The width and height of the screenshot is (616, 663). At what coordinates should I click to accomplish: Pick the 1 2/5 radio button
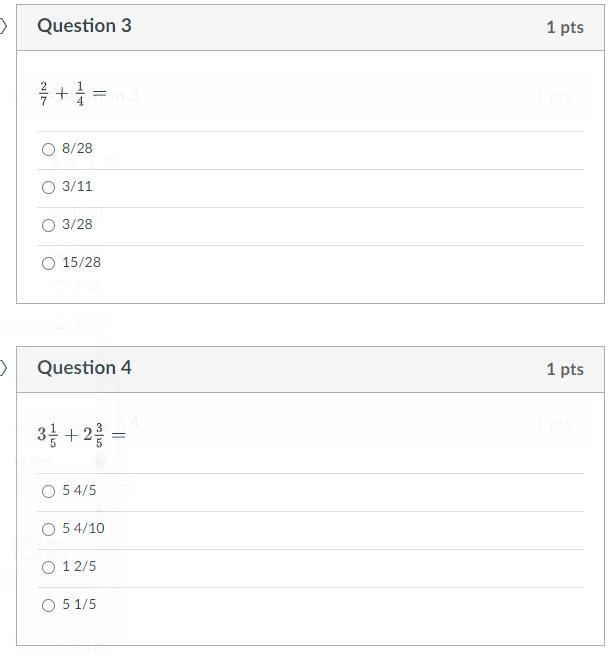[x=48, y=567]
